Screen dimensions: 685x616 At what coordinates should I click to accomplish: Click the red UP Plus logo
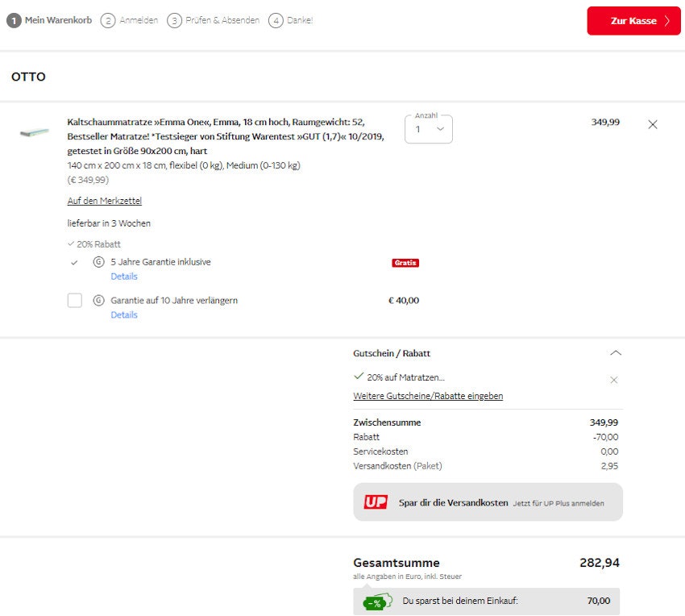click(376, 502)
